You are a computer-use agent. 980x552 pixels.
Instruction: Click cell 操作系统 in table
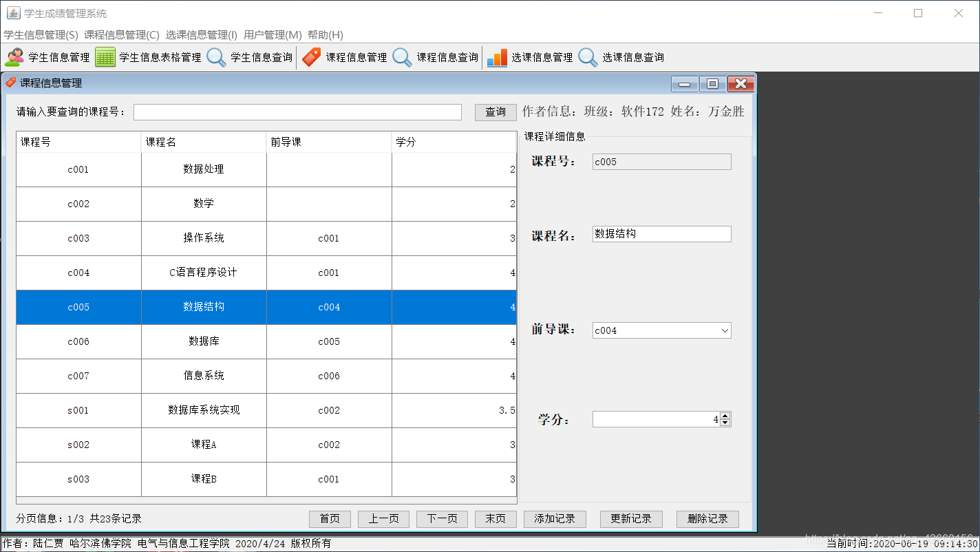click(204, 238)
